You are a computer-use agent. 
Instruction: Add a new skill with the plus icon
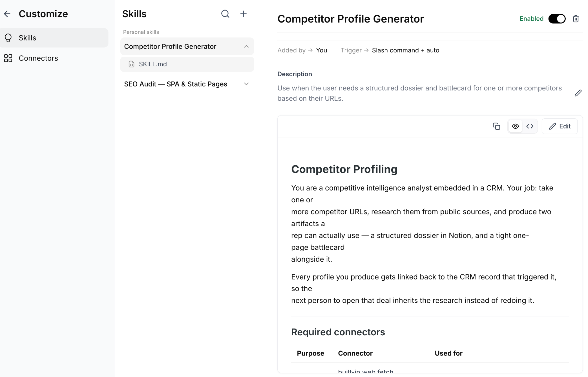(244, 14)
